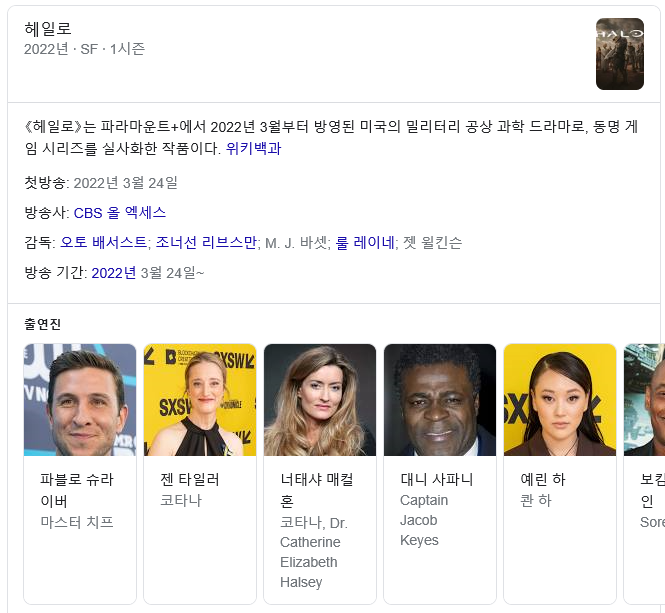This screenshot has height=613, width=665.
Task: Click the 예린 하 name text
Action: [x=543, y=479]
